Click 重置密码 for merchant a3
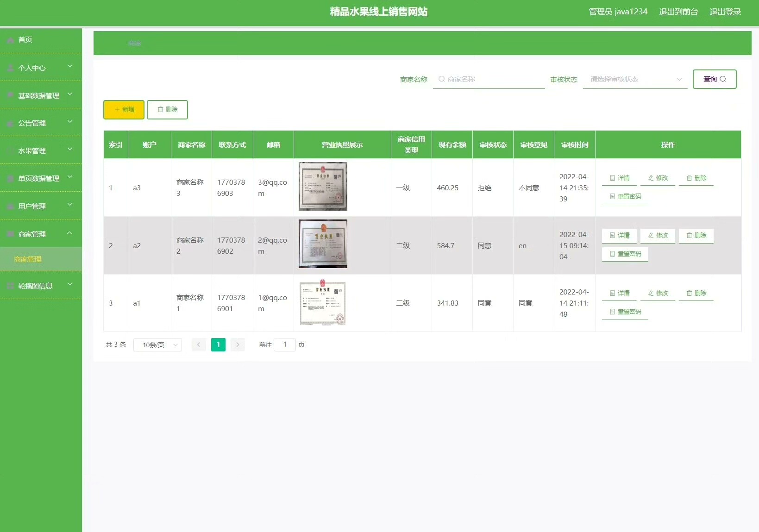This screenshot has height=532, width=759. click(x=625, y=197)
